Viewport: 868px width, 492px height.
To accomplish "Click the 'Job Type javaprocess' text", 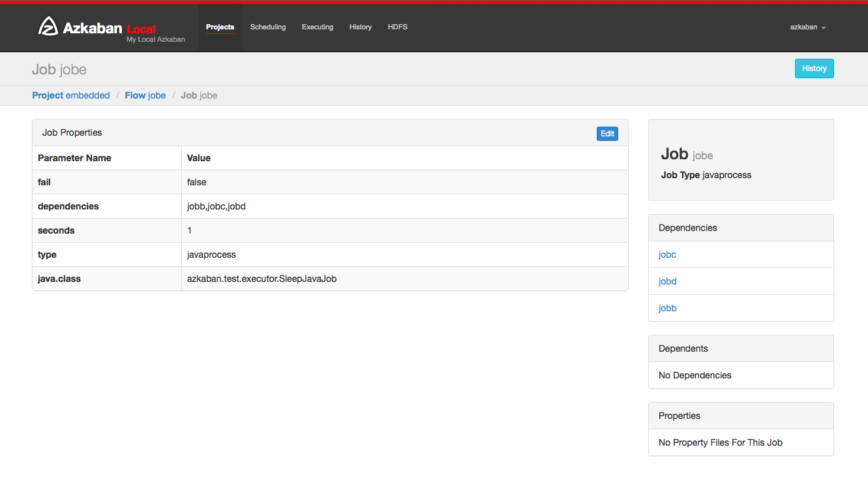I will (706, 175).
